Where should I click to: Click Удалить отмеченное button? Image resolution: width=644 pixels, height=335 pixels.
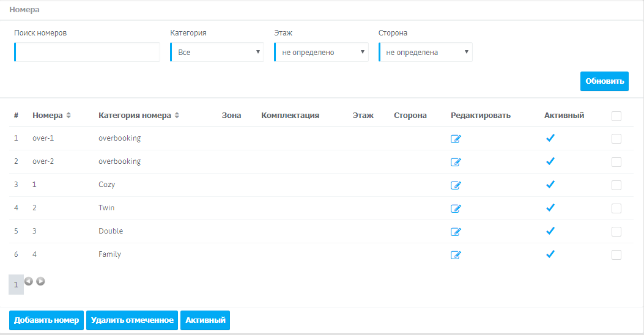point(132,320)
